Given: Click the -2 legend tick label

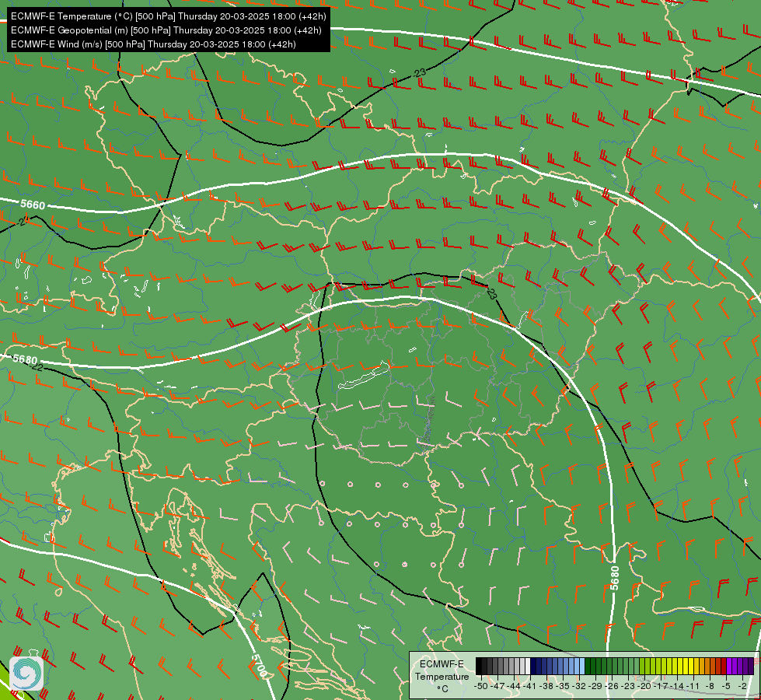Looking at the screenshot, I should tap(742, 686).
